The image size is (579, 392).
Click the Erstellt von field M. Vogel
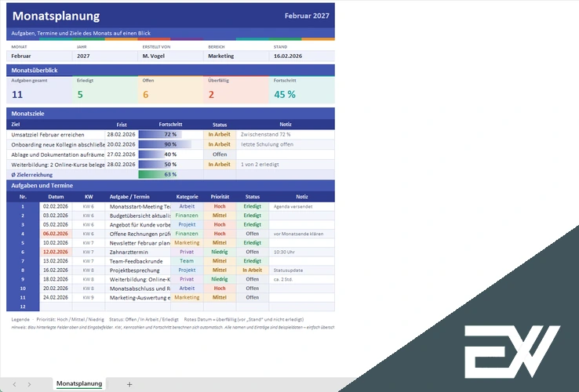(170, 56)
